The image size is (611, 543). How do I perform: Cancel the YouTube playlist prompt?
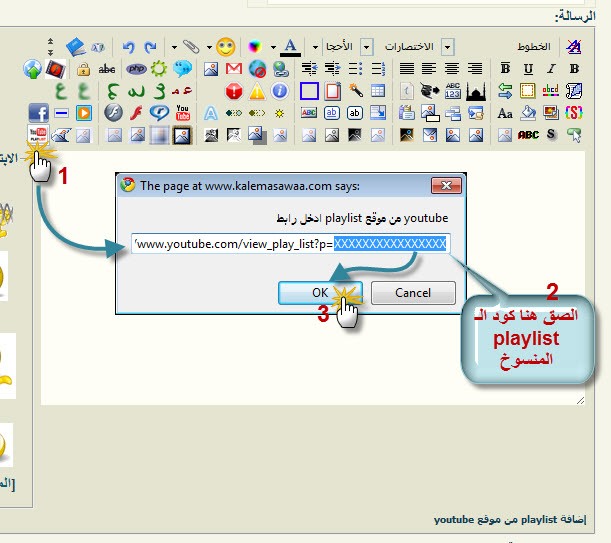413,293
